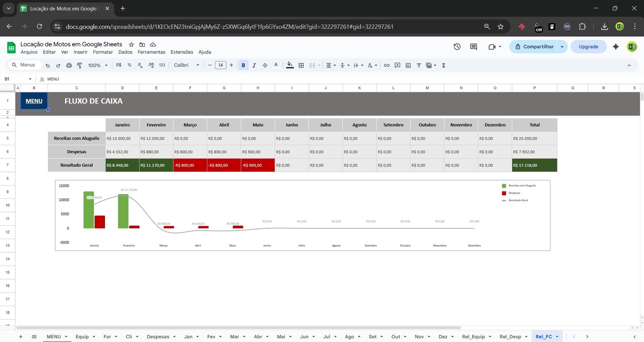Open the Calibri font dropdown
644x342 pixels.
point(186,65)
